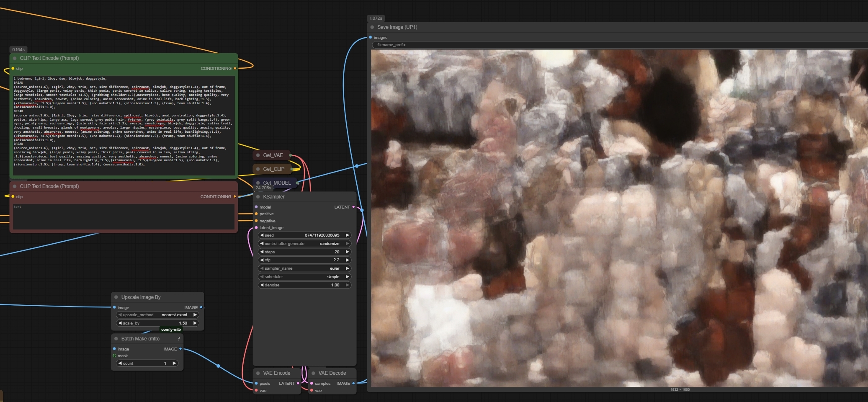Viewport: 868px width, 402px height.
Task: Click the Batch Make IMAGE output port
Action: [180, 349]
